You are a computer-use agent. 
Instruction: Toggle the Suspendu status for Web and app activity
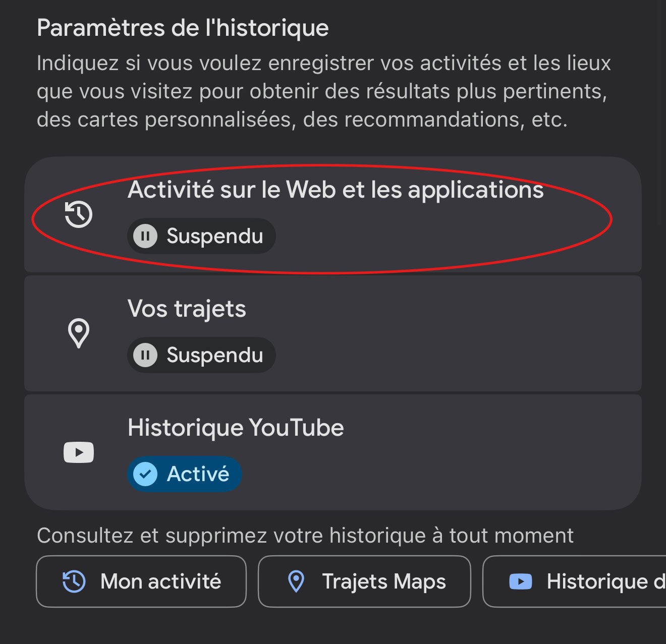coord(202,236)
